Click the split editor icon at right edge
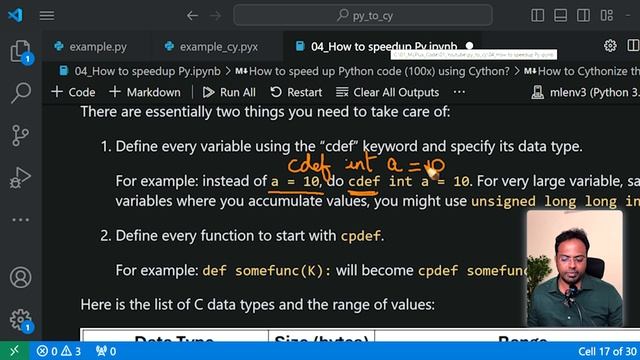 point(633,46)
